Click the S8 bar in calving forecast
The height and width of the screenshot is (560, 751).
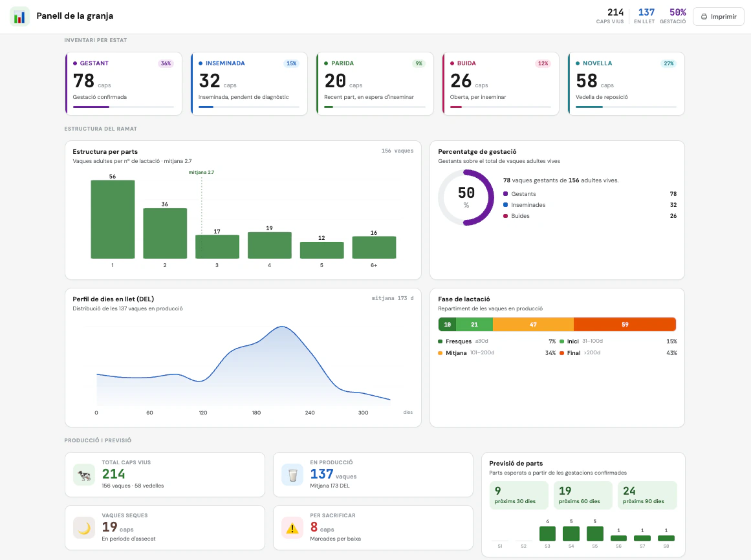(666, 539)
